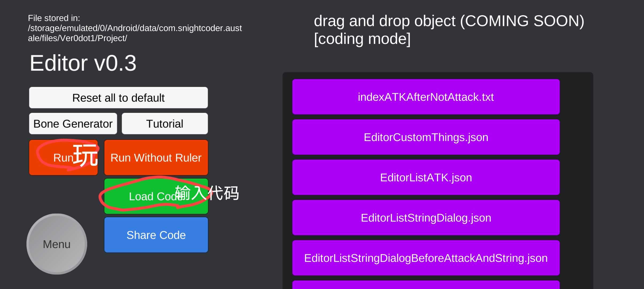This screenshot has height=289, width=644.
Task: Select EditorCustomThings.json in the file list
Action: 426,137
